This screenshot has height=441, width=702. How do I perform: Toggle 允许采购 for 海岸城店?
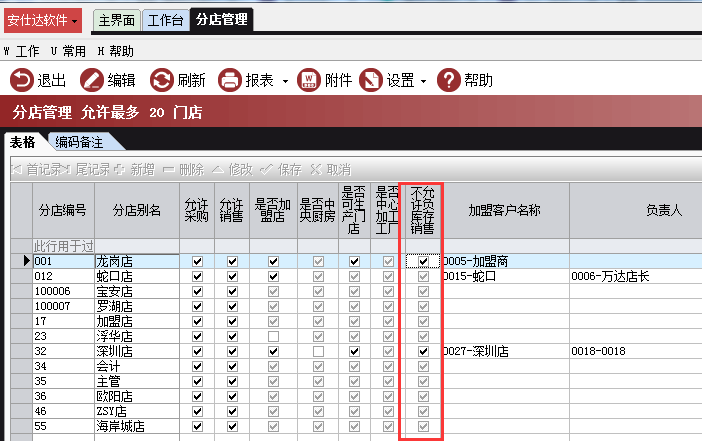pos(197,426)
